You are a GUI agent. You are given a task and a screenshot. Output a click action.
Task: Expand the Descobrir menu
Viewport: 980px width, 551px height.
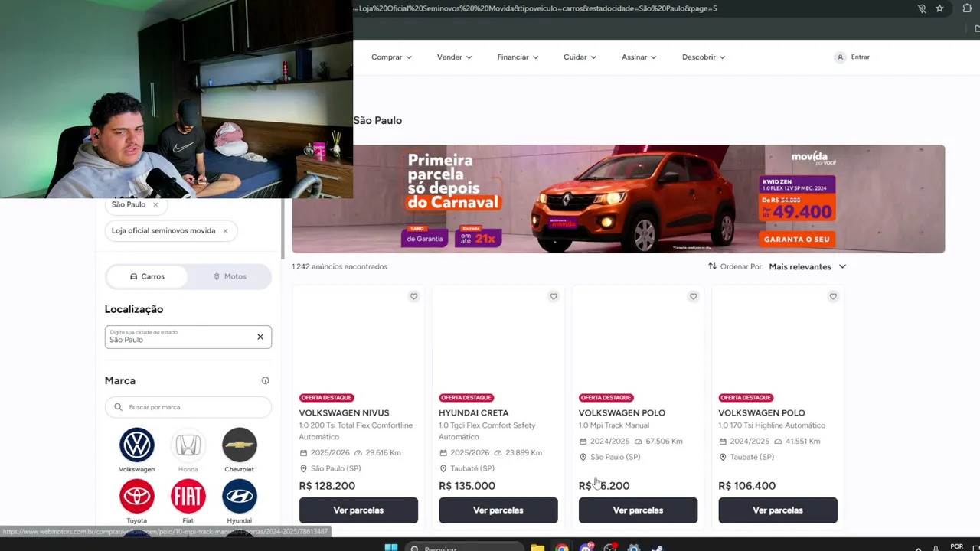tap(704, 57)
